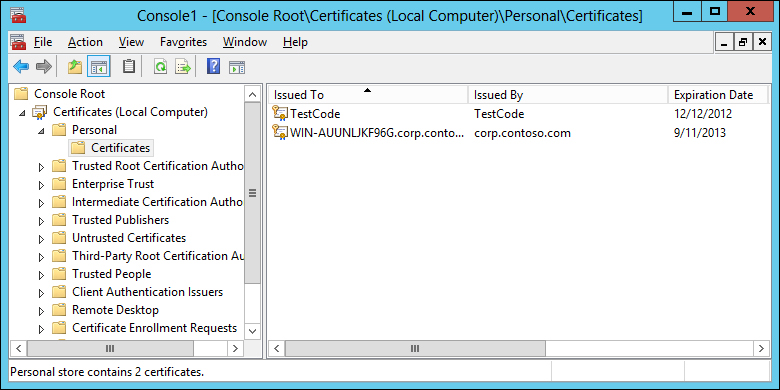This screenshot has width=780, height=390.
Task: Expand the Enterprise Trust node
Action: tap(41, 185)
